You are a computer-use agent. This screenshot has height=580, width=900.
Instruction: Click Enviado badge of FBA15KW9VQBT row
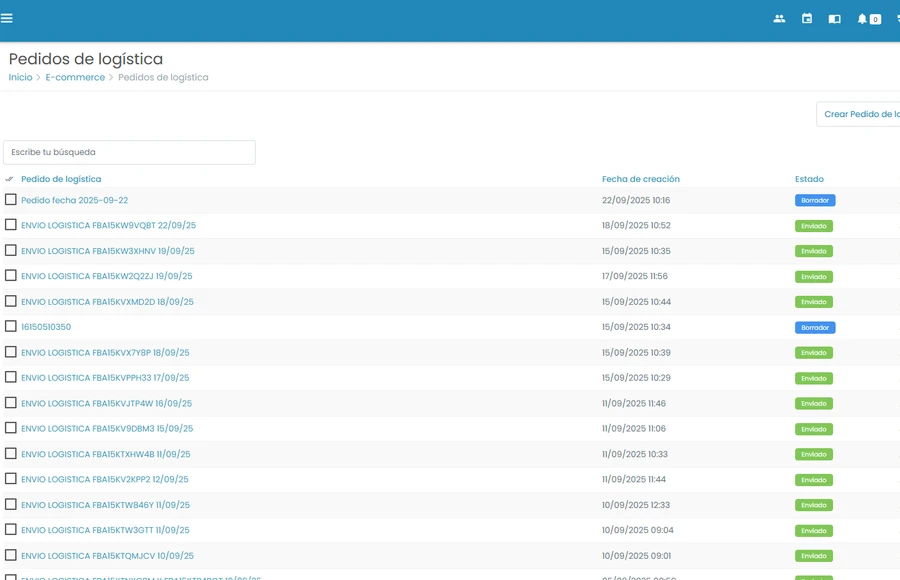pos(814,226)
